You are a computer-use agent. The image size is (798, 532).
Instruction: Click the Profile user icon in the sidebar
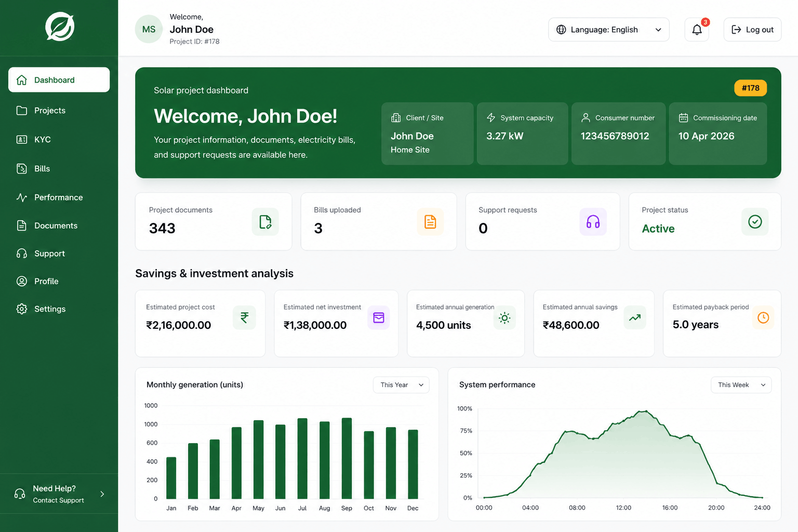click(22, 281)
